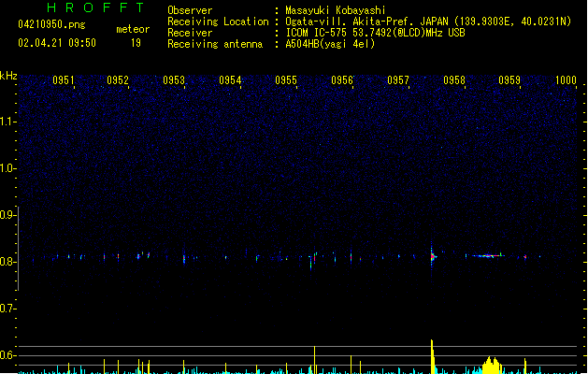Screen dimensions: 588x374
Task: Click the 1.1 kHz axis label
Action: pyautogui.click(x=7, y=122)
